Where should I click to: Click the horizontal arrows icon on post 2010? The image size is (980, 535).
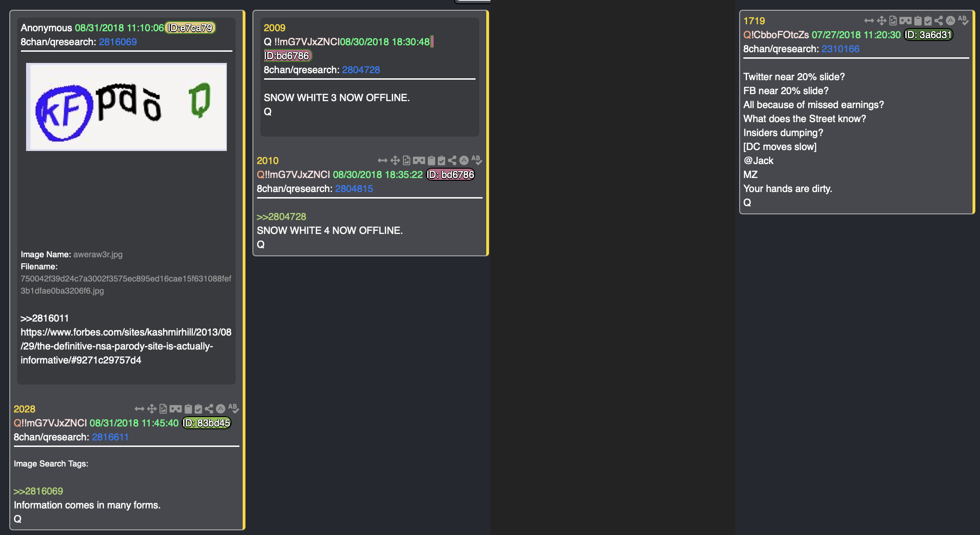point(382,161)
